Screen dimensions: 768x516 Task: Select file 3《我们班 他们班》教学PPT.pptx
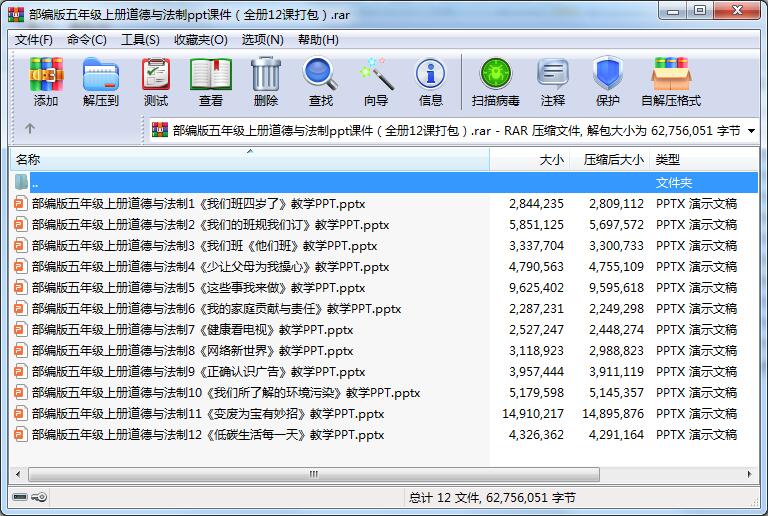tap(205, 246)
